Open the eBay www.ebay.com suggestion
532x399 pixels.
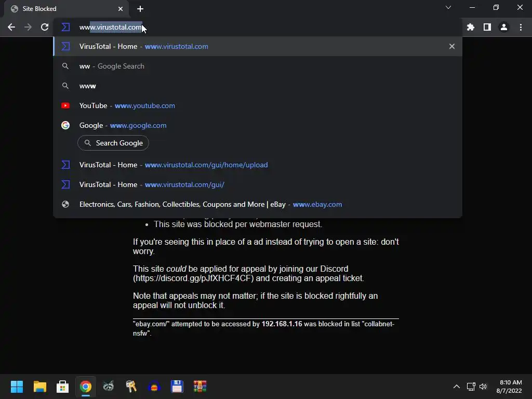click(x=258, y=204)
